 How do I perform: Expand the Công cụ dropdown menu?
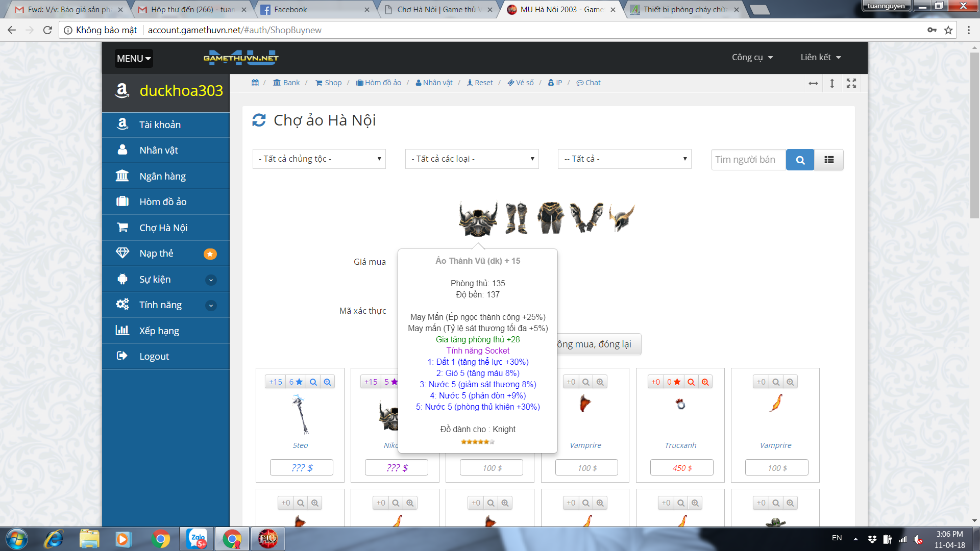click(x=752, y=58)
